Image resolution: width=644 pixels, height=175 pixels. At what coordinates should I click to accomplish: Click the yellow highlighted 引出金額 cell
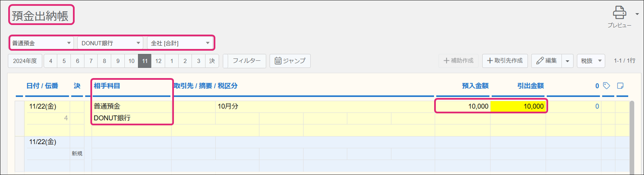(x=518, y=107)
